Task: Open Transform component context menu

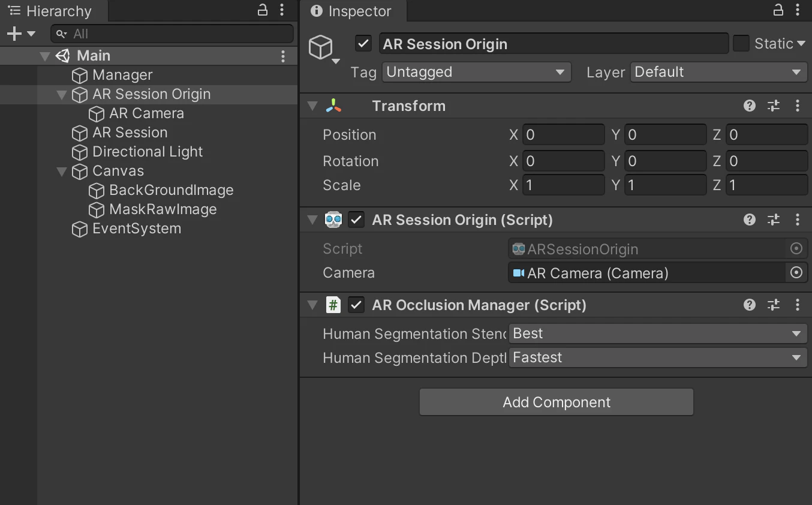Action: [x=798, y=106]
